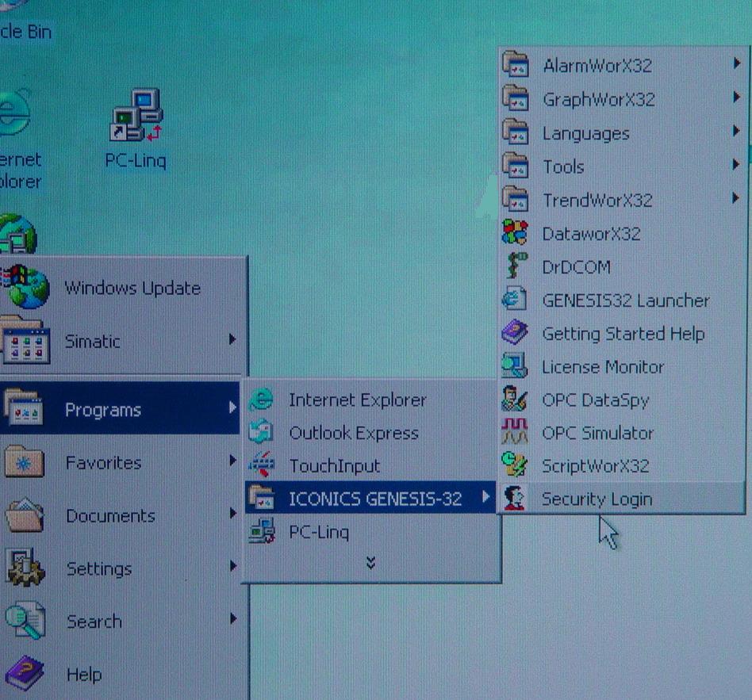Click the GraphWorX32 folder icon
Image resolution: width=752 pixels, height=700 pixels.
(516, 98)
